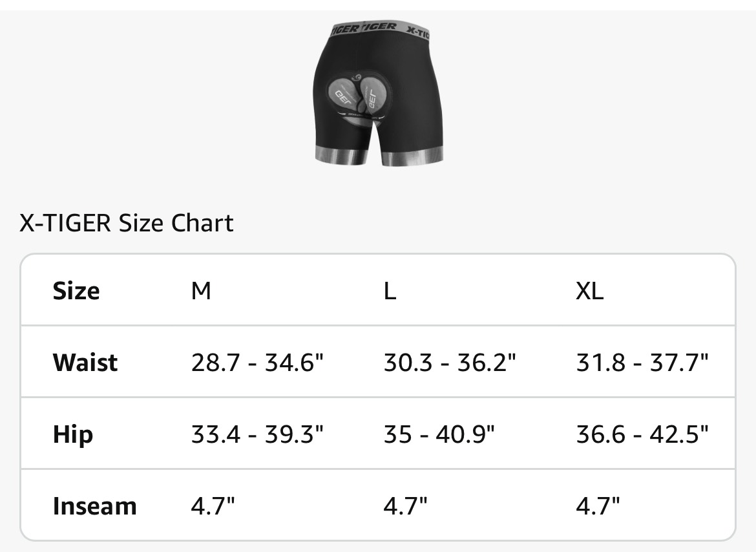Click the L waist value 30.3 - 36.2"
Viewport: 756px width, 552px height.
pos(450,362)
